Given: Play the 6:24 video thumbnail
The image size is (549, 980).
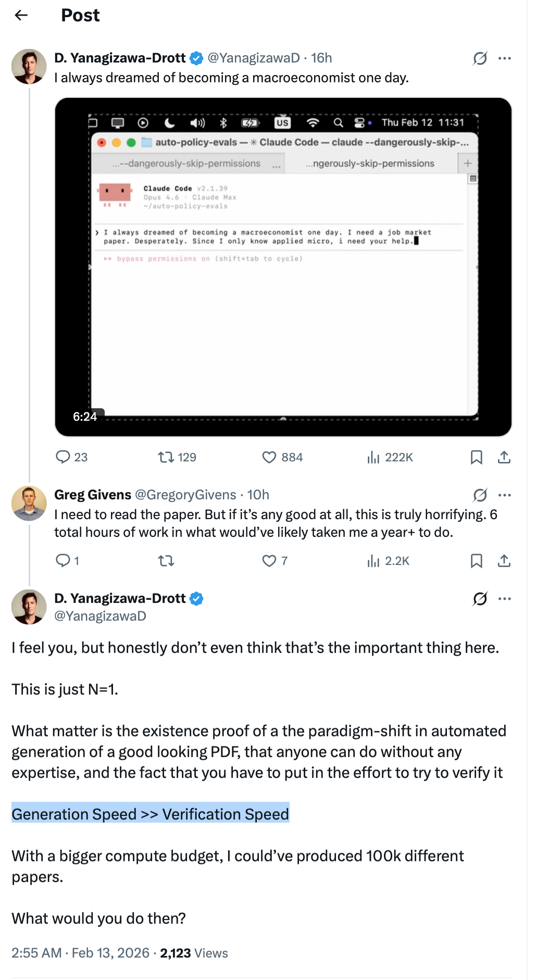Looking at the screenshot, I should point(283,267).
